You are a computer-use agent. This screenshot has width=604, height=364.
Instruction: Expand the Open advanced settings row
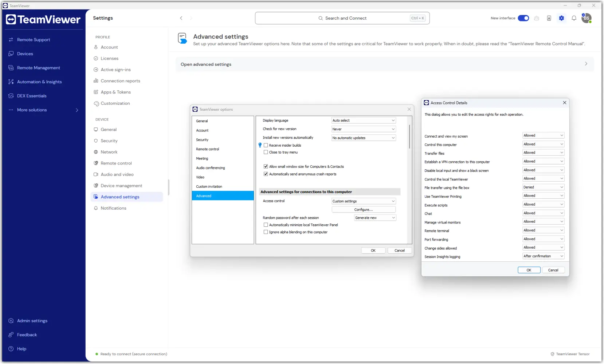pyautogui.click(x=385, y=64)
